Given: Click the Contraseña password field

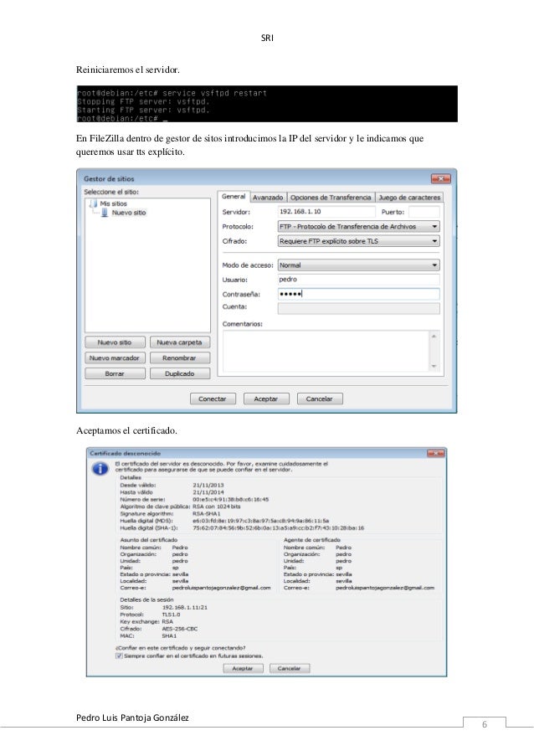Looking at the screenshot, I should click(358, 294).
